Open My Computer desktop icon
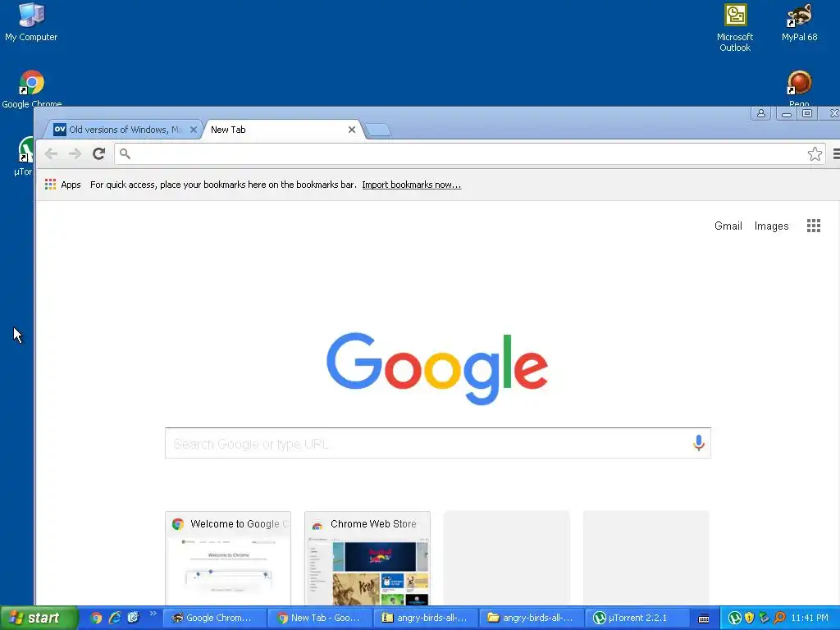Viewport: 840px width, 630px height. [31, 21]
